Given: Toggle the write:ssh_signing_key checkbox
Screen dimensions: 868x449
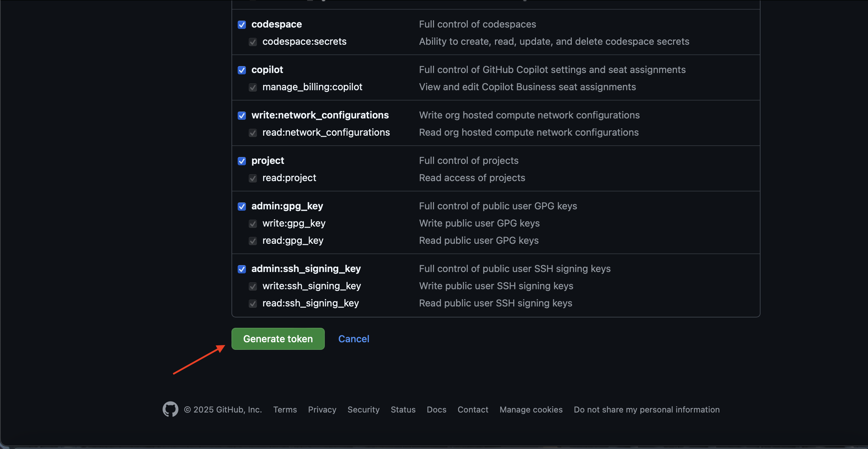Looking at the screenshot, I should [253, 286].
